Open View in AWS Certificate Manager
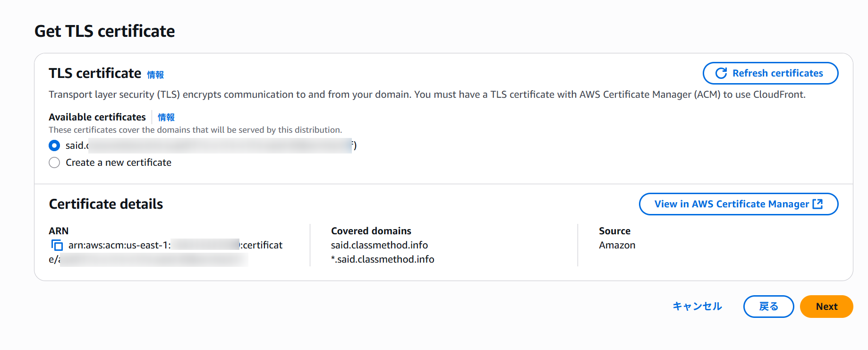This screenshot has width=868, height=350. click(731, 204)
